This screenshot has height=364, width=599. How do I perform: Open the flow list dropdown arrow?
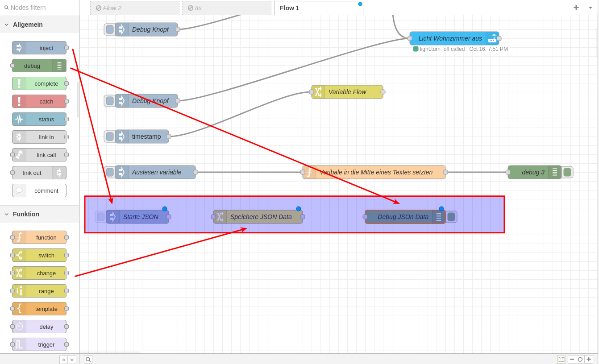coord(590,8)
